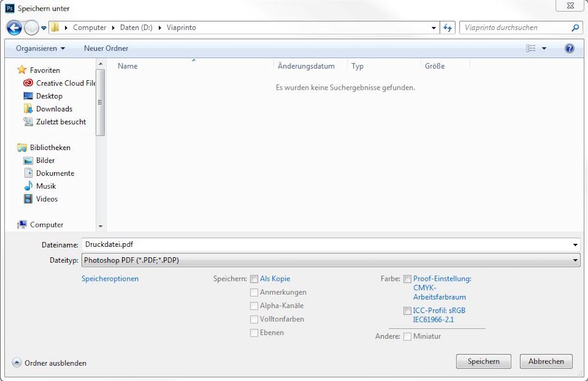Screen dimensions: 588x381
Task: Open the Organisieren menu
Action: coord(40,48)
